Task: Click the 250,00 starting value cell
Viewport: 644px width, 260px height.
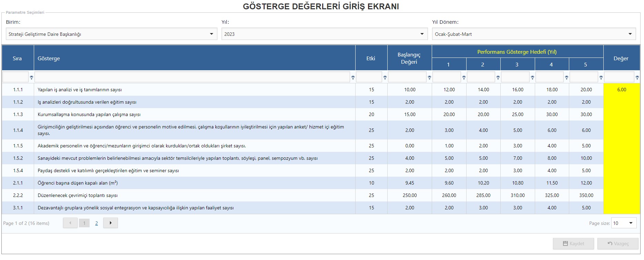Action: (x=410, y=195)
